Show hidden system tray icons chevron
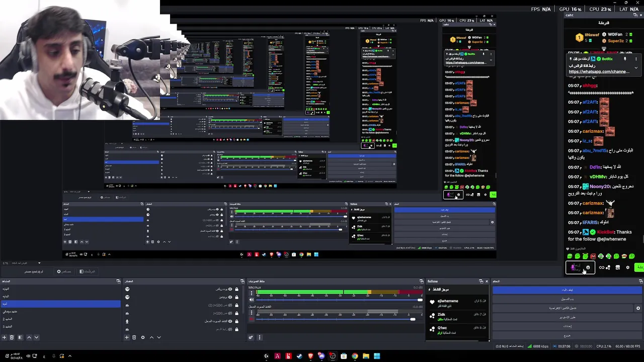Viewport: 644px width, 362px height. pyautogui.click(x=70, y=356)
